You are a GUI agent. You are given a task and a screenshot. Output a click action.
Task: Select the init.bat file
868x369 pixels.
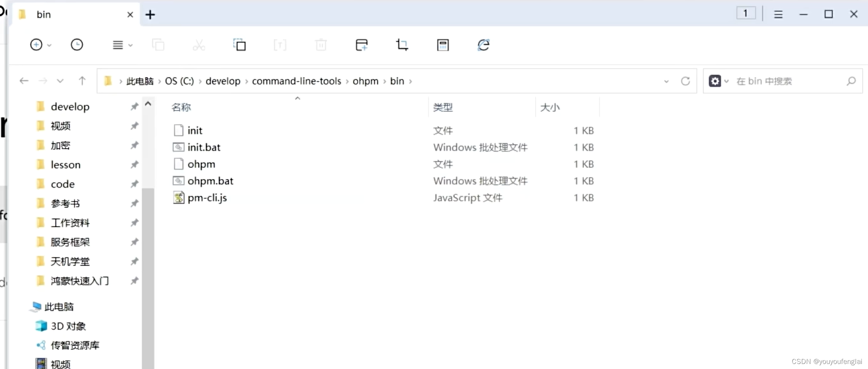[x=204, y=147]
